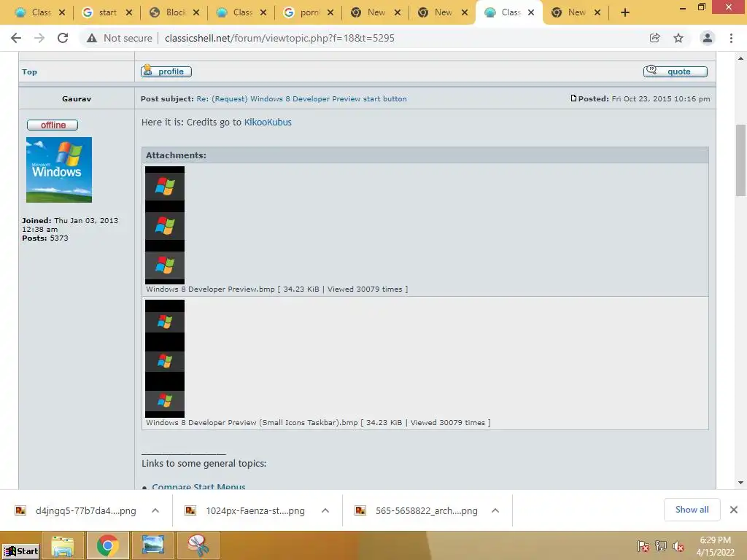
Task: Open d4jngq5-77b7da4 png download
Action: pos(76,510)
